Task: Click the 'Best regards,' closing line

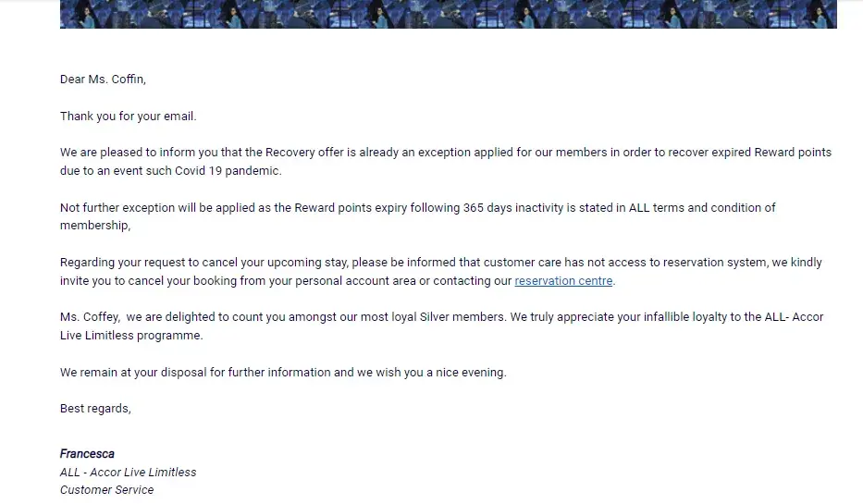Action: [95, 409]
